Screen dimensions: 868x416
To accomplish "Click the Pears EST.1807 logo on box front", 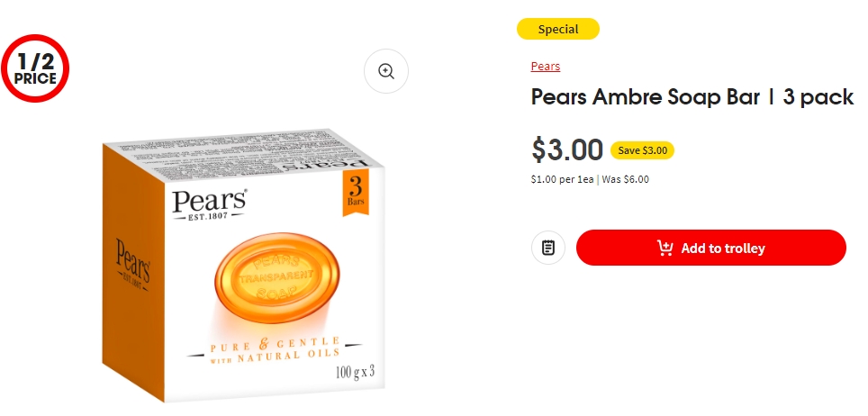I will [209, 204].
